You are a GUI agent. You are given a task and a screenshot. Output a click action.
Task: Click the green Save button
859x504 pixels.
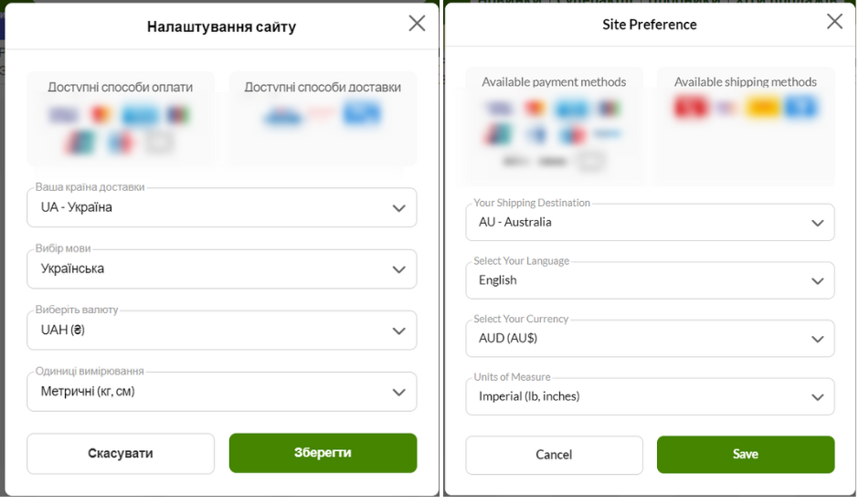(745, 455)
